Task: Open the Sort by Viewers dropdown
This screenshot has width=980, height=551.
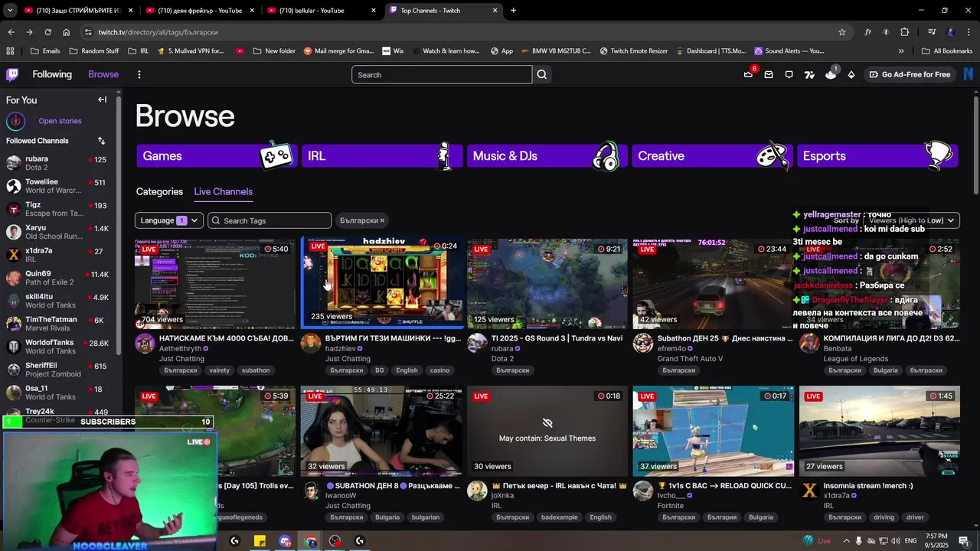Action: 913,220
